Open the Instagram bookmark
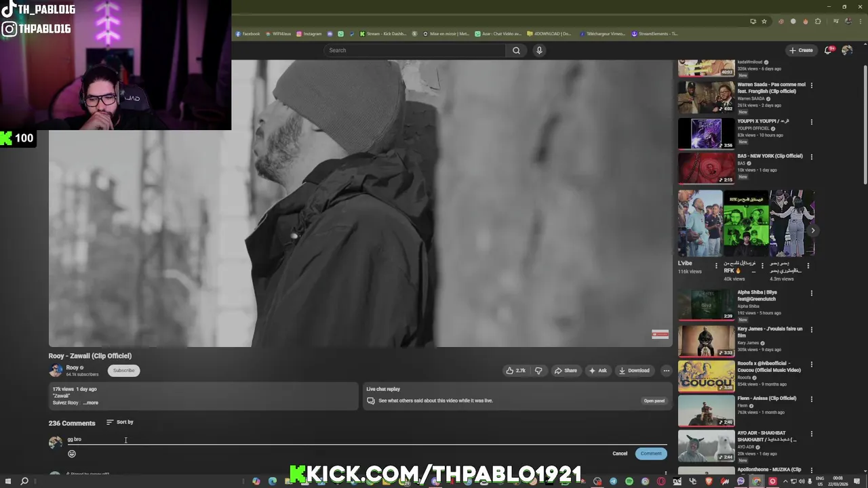Image resolution: width=868 pixels, height=488 pixels. (x=309, y=34)
